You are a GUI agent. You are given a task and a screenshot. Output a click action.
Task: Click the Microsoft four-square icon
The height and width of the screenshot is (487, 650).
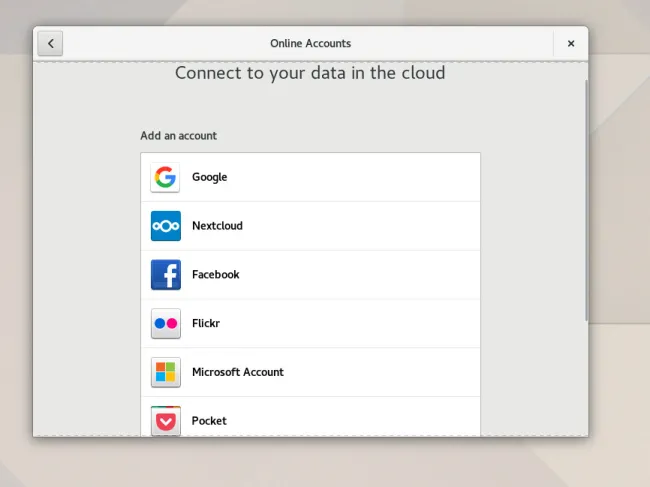(x=165, y=372)
